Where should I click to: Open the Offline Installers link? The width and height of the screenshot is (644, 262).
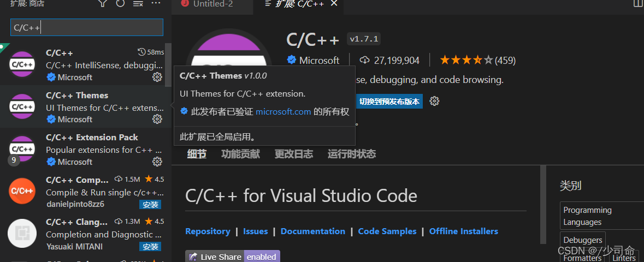pos(464,231)
